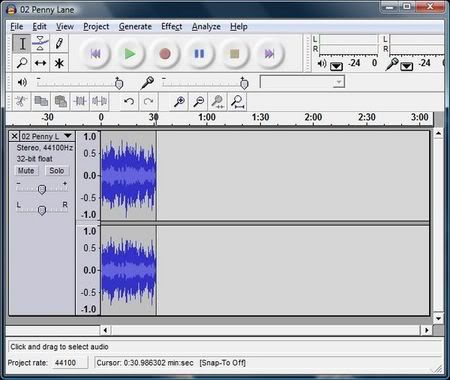
Task: Click the Project rate 44100 field
Action: tap(70, 363)
